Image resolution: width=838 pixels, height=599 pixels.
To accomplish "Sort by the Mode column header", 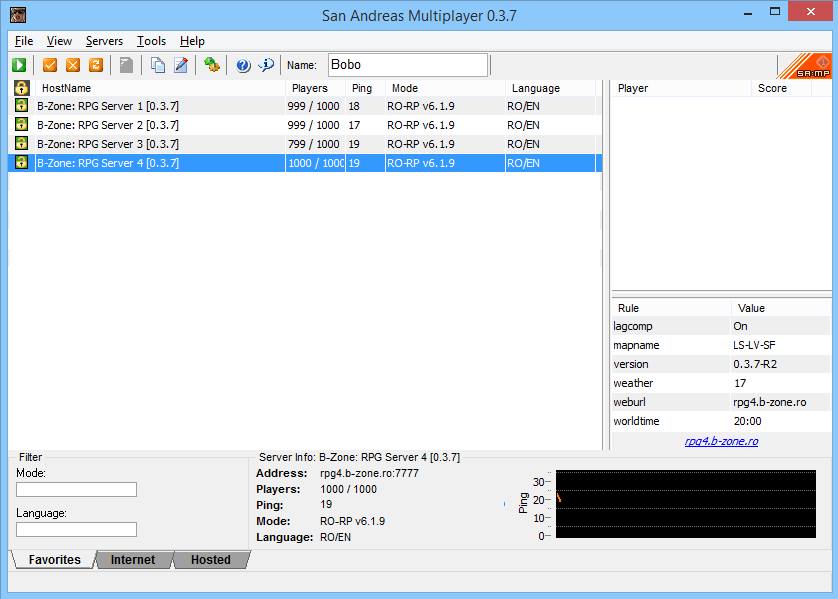I will click(445, 88).
